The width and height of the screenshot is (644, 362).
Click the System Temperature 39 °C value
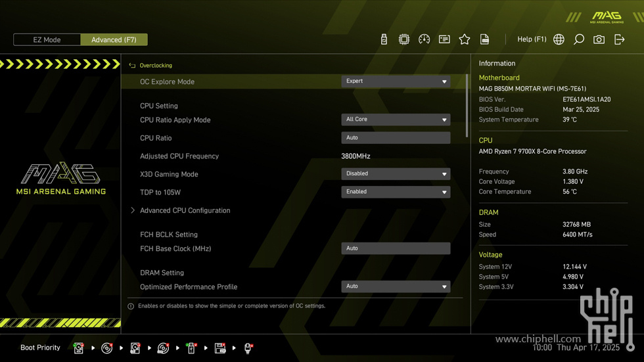pos(570,120)
